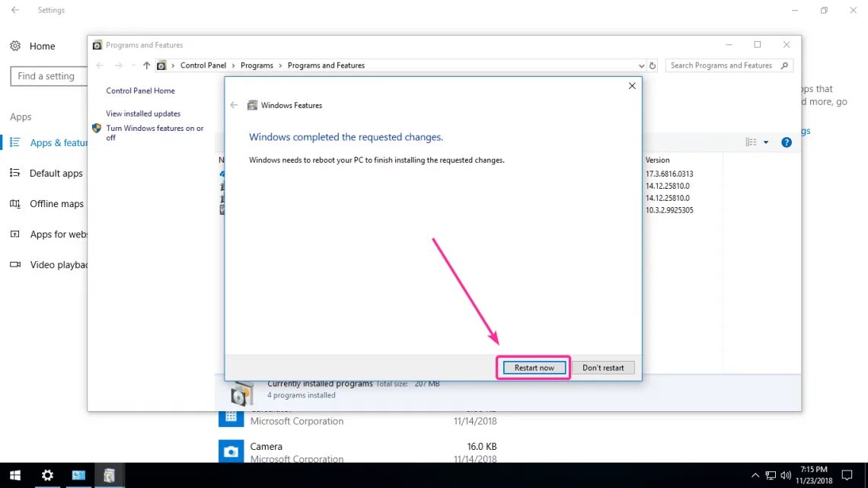Click the Don't restart button

pyautogui.click(x=603, y=368)
